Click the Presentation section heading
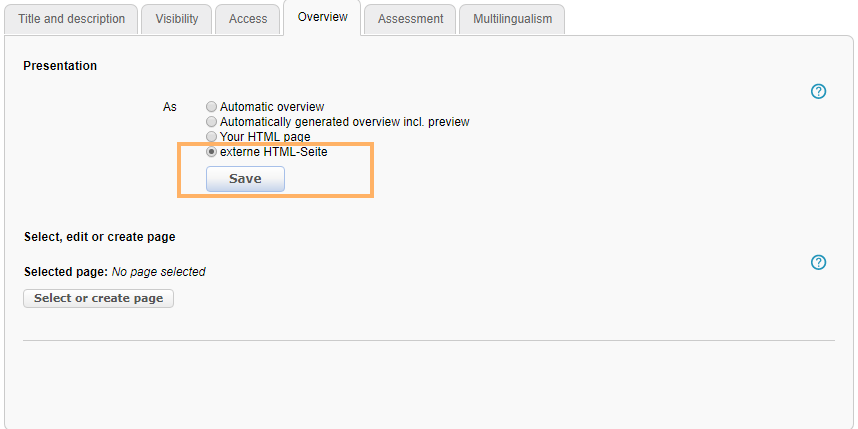858x429 pixels. tap(60, 66)
